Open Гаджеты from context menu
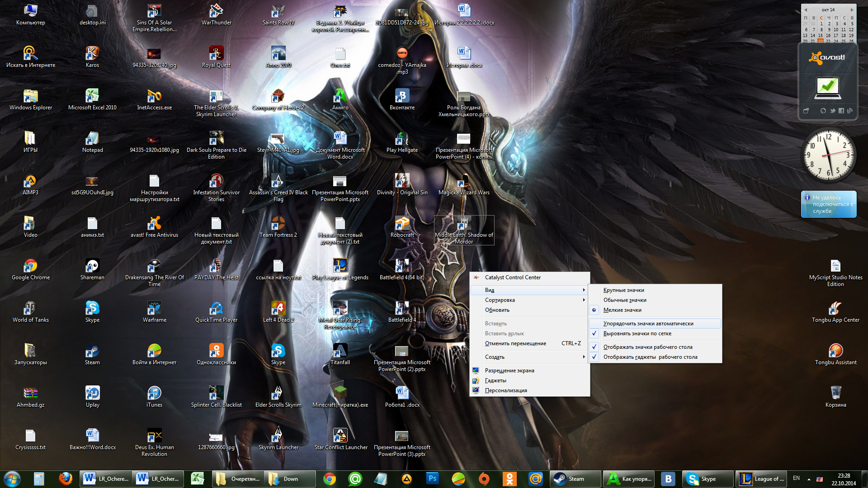868x488 pixels. point(529,380)
